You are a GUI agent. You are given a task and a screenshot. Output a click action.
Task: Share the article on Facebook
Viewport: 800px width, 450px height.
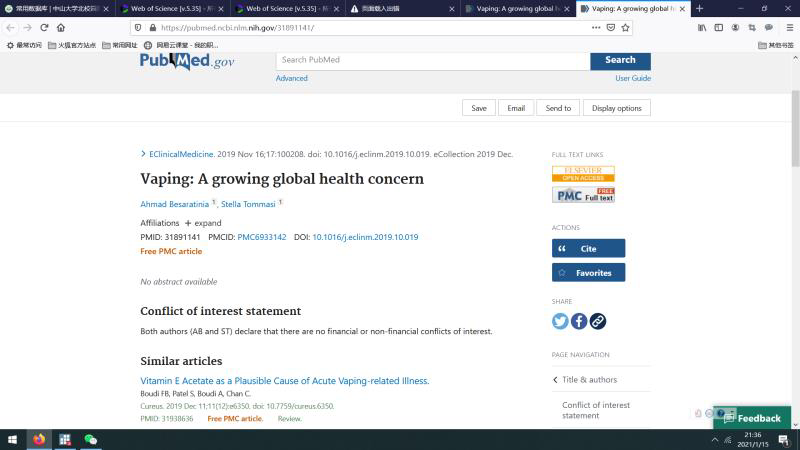pyautogui.click(x=579, y=321)
